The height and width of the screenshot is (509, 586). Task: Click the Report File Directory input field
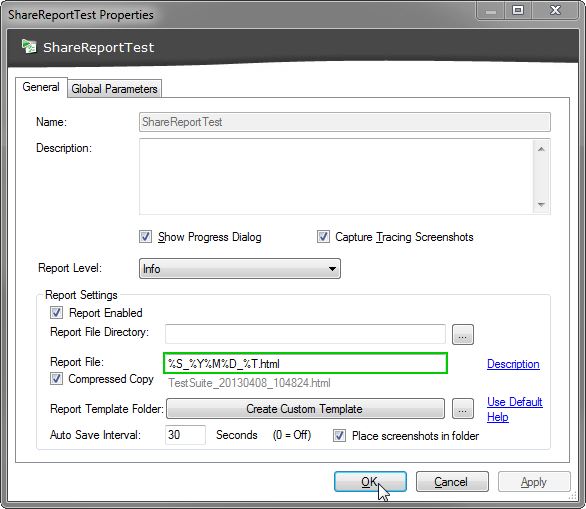(x=305, y=334)
